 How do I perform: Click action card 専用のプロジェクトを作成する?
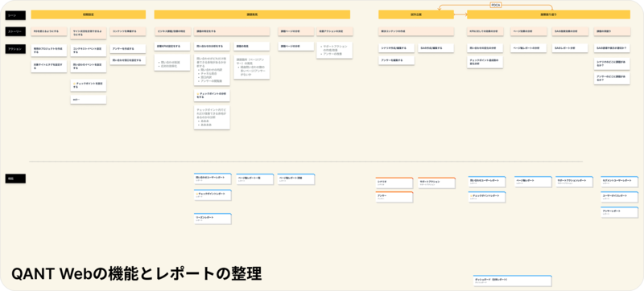tap(49, 51)
